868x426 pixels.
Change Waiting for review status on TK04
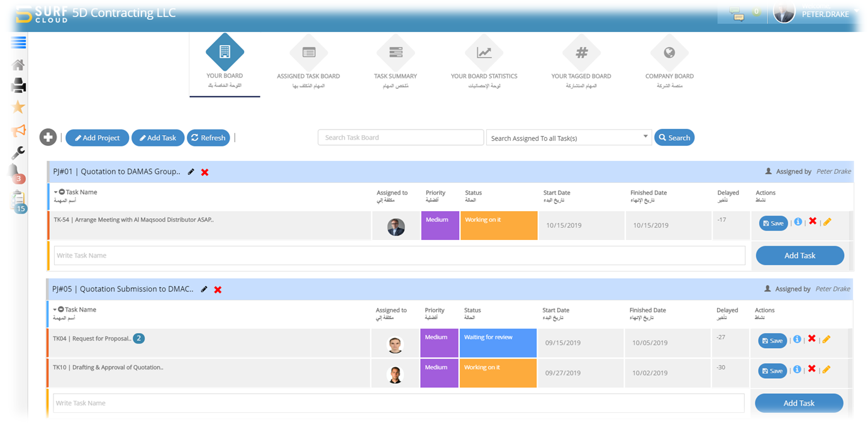498,342
